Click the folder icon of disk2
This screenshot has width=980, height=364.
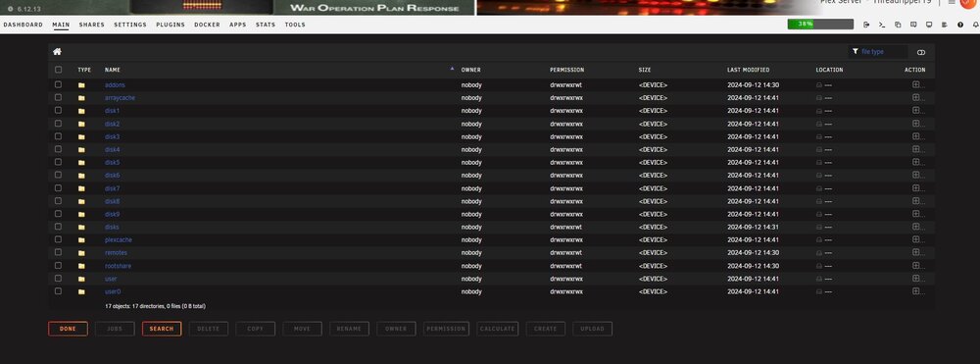tap(81, 124)
